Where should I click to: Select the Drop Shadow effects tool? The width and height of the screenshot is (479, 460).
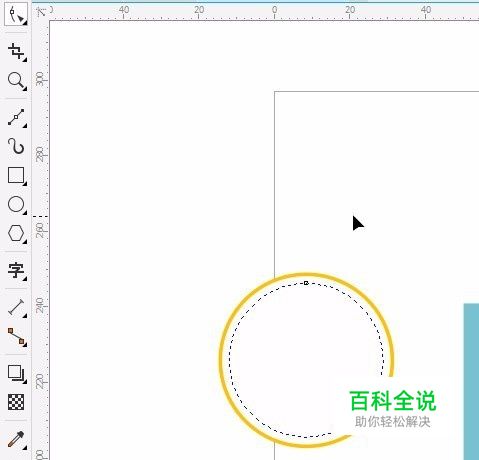tap(16, 373)
